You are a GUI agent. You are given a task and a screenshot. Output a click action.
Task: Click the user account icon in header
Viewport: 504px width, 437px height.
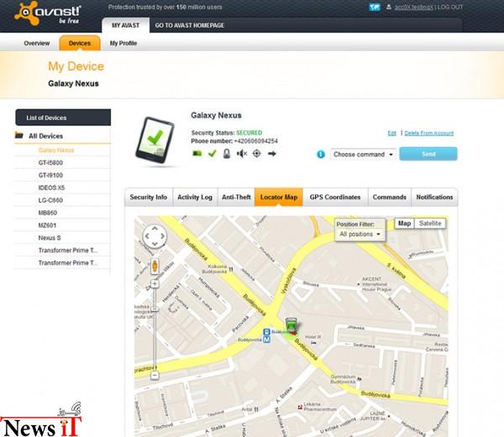pyautogui.click(x=389, y=7)
